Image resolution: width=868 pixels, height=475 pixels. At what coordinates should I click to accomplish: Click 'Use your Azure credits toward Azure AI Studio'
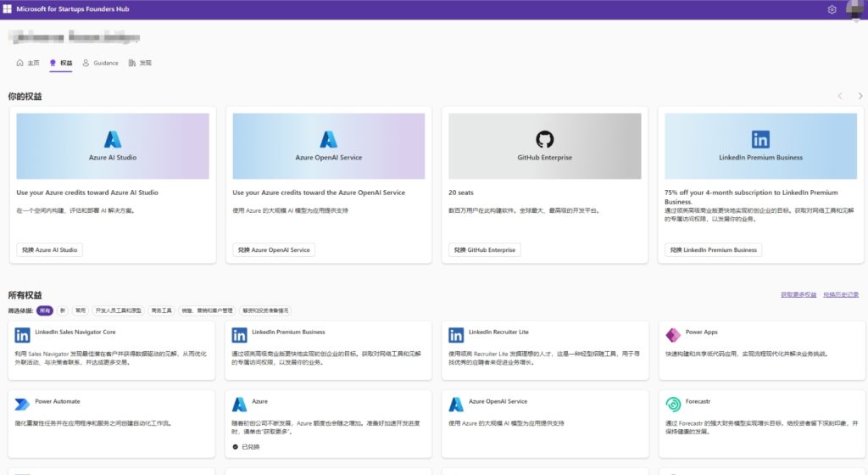(87, 193)
